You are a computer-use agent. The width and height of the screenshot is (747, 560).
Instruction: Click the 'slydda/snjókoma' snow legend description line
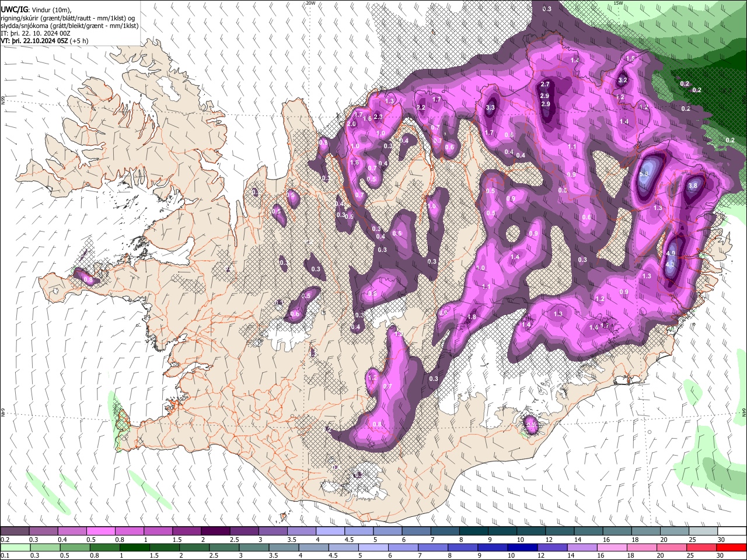69,26
